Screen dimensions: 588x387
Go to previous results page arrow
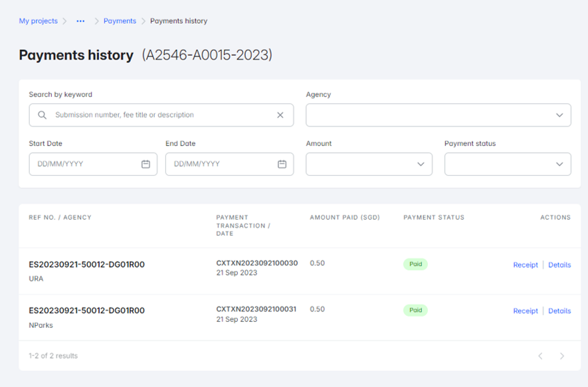(540, 356)
